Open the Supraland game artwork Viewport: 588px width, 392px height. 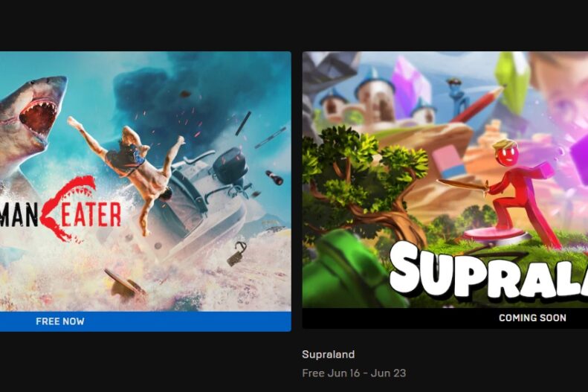(445, 180)
